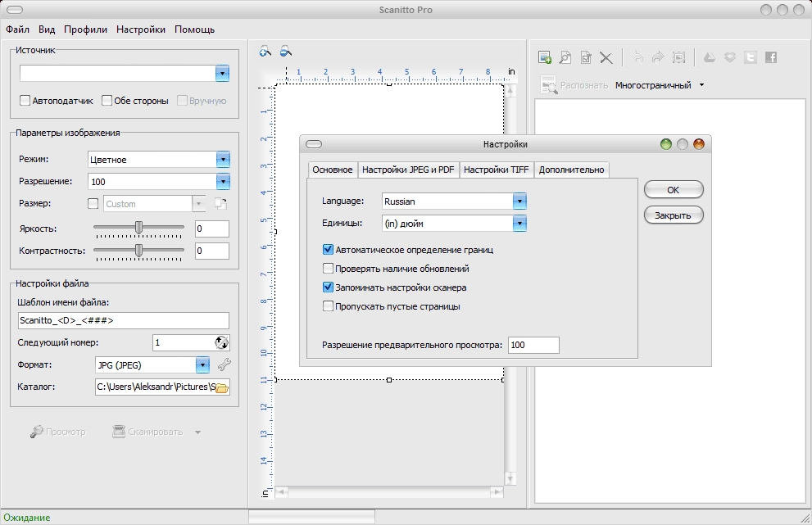
Task: Open the Профили menu
Action: [x=85, y=29]
